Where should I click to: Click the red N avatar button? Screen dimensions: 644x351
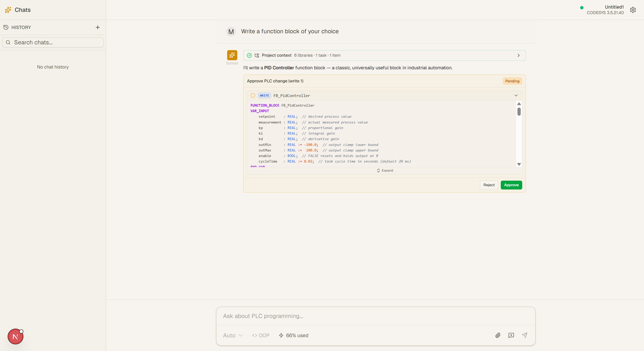click(x=15, y=337)
